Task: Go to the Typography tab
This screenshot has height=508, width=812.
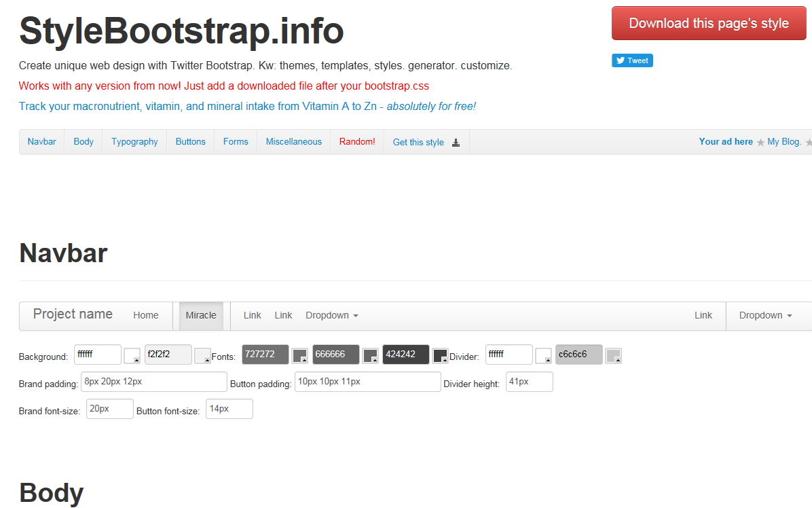Action: point(134,142)
